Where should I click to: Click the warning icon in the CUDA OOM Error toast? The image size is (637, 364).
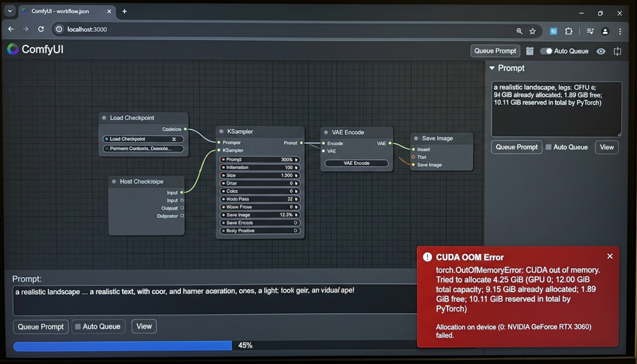427,257
